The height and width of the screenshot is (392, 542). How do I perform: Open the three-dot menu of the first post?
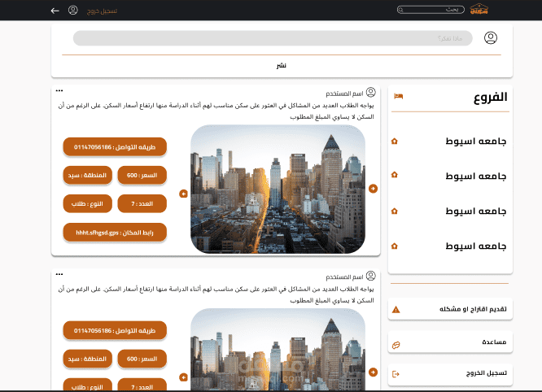click(x=59, y=90)
